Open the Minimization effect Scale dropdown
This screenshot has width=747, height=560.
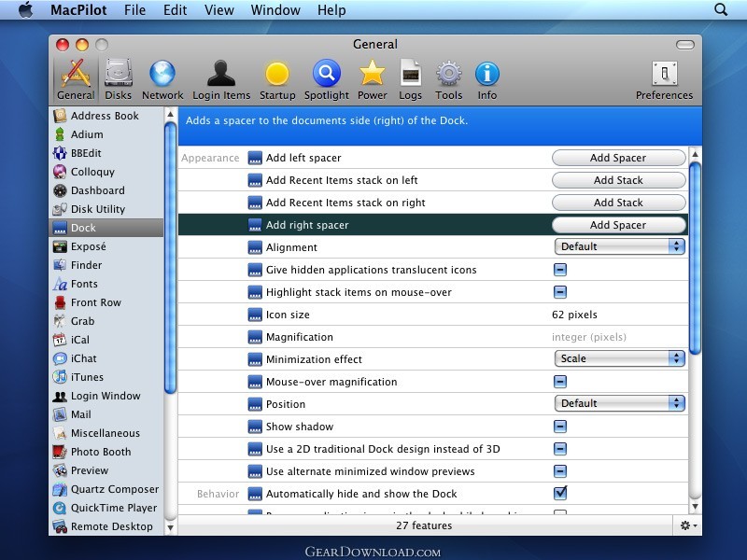619,359
